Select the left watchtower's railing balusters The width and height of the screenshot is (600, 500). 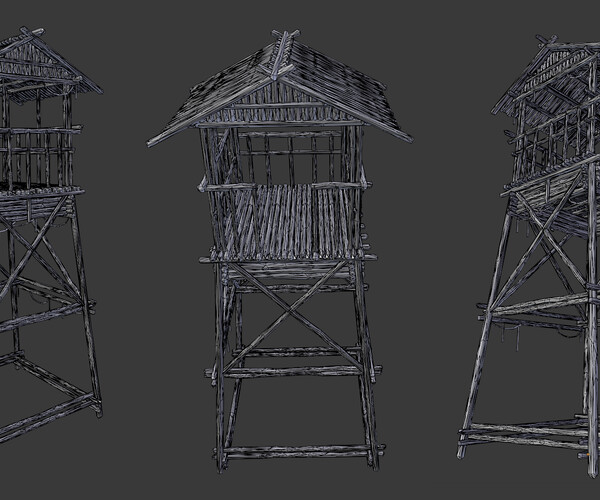36,159
